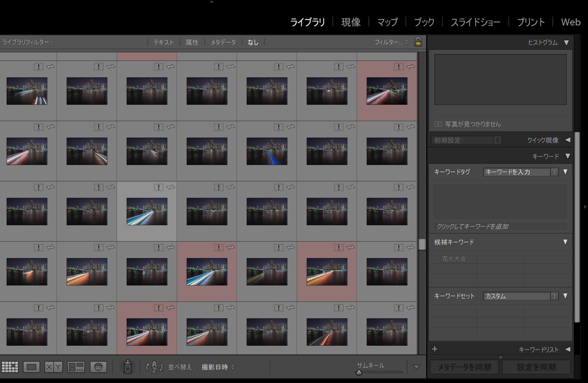
Task: Toggle the sort direction A-Z icon
Action: pyautogui.click(x=154, y=367)
